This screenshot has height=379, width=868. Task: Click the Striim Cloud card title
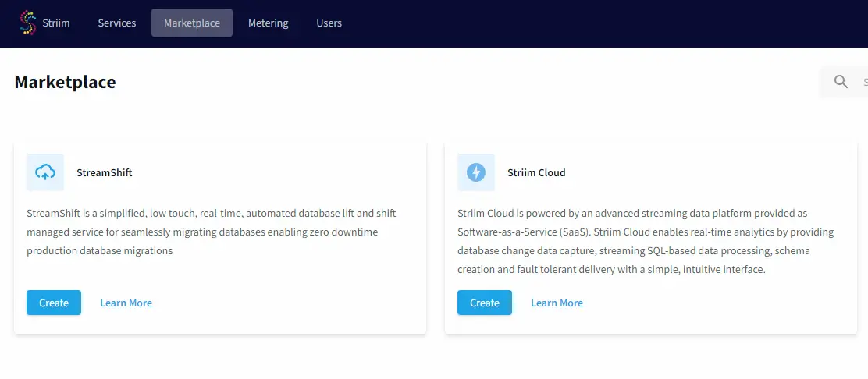tap(536, 172)
